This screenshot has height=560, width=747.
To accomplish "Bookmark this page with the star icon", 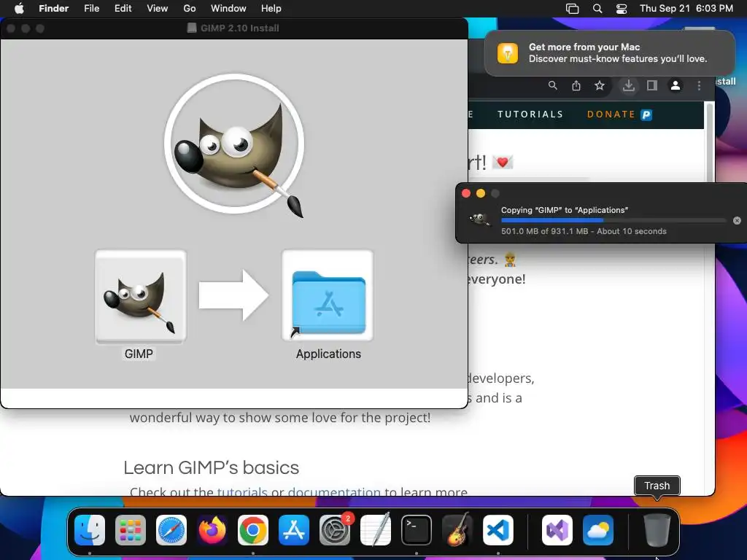I will pos(600,85).
